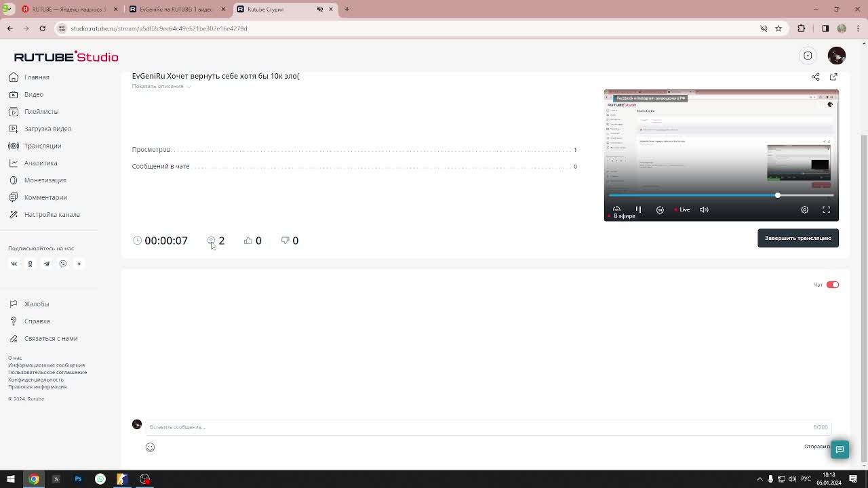Toggle the browser side panel

[x=825, y=28]
